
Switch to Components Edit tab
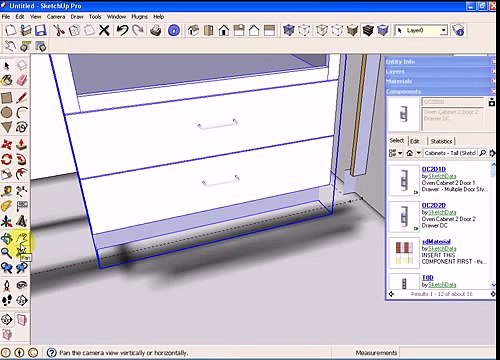pyautogui.click(x=415, y=141)
